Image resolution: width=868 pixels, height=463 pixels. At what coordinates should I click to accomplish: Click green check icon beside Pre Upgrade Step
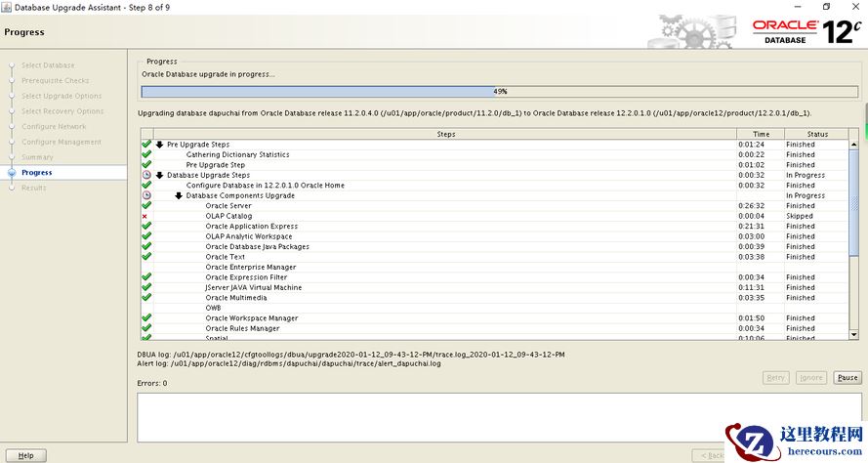(146, 164)
